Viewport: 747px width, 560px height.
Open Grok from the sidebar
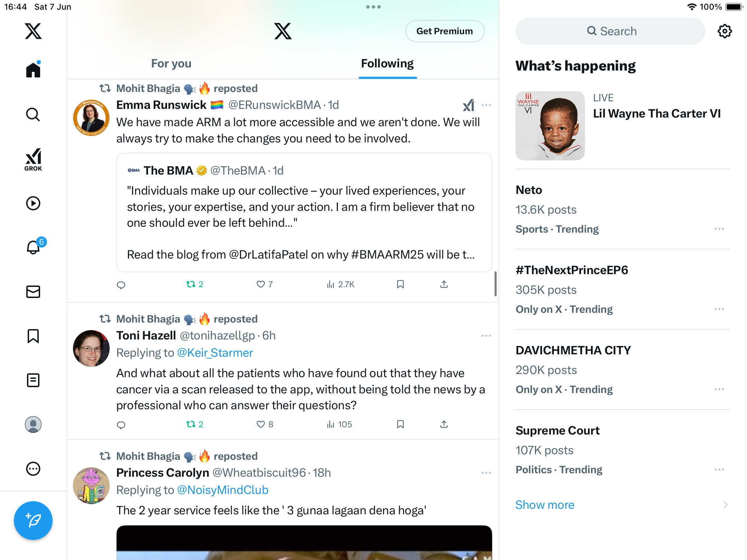click(x=33, y=160)
